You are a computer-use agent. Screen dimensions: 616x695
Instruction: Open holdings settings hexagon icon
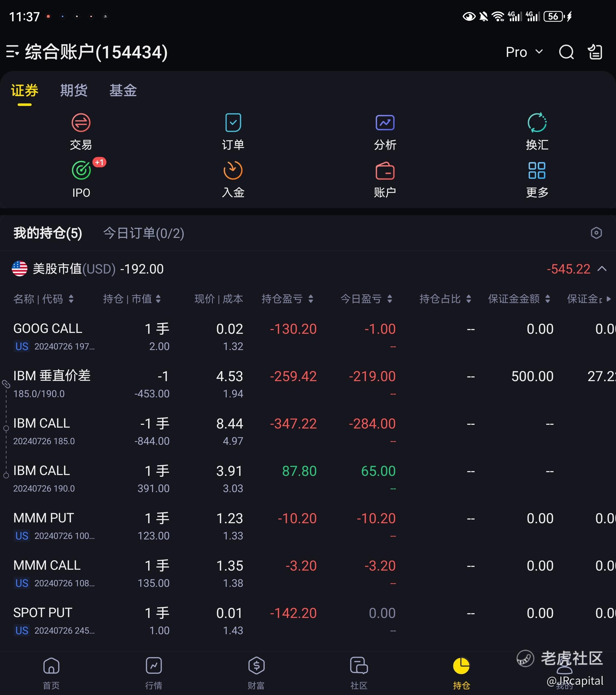pyautogui.click(x=596, y=233)
